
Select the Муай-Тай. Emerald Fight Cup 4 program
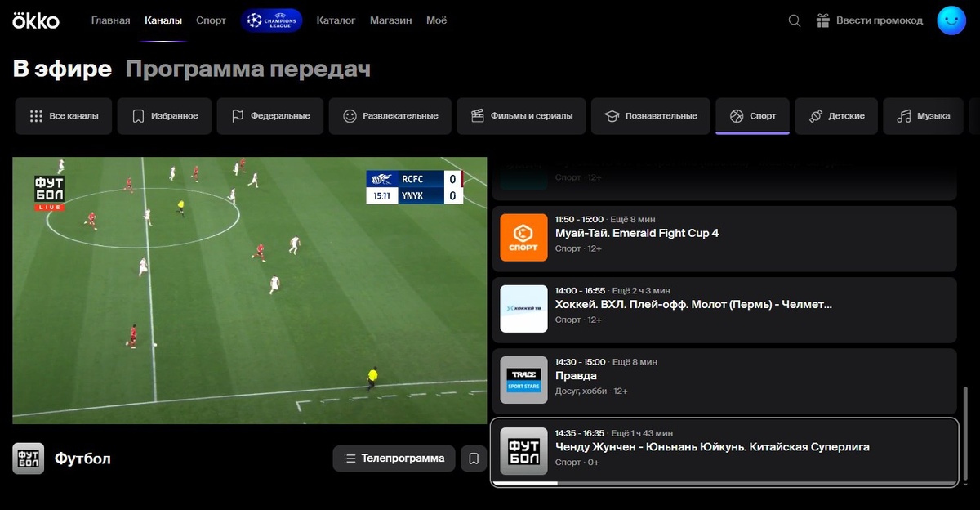tap(724, 239)
